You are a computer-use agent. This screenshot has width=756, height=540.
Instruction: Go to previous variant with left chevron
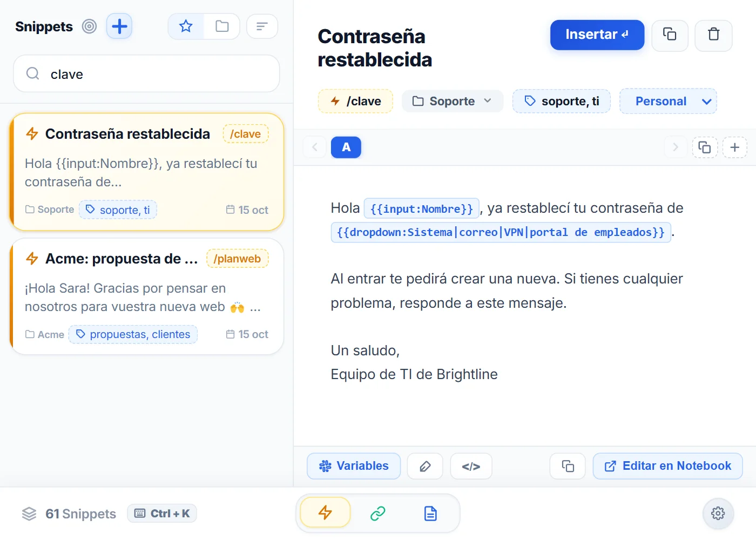[315, 147]
